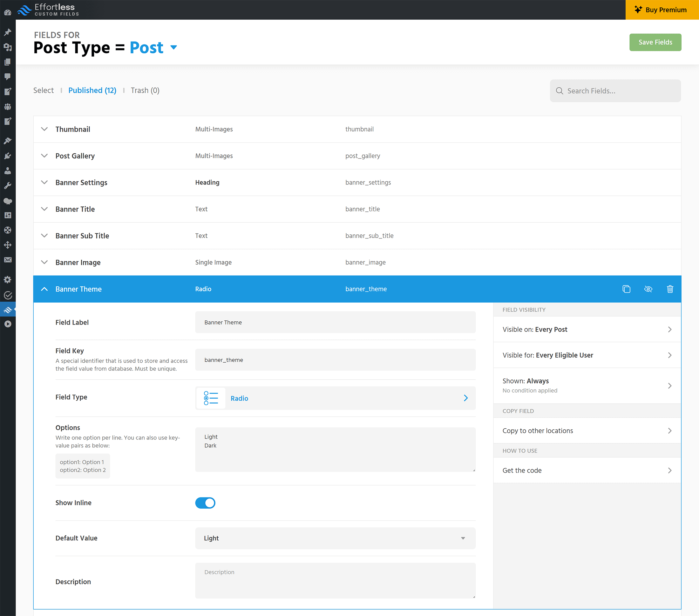Select the Published (12) tab

click(92, 90)
